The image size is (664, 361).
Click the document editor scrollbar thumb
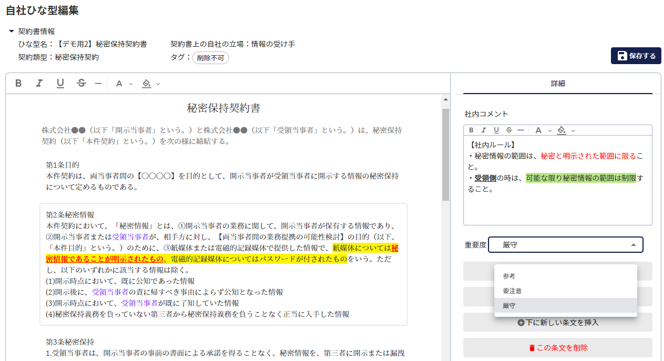click(x=445, y=155)
